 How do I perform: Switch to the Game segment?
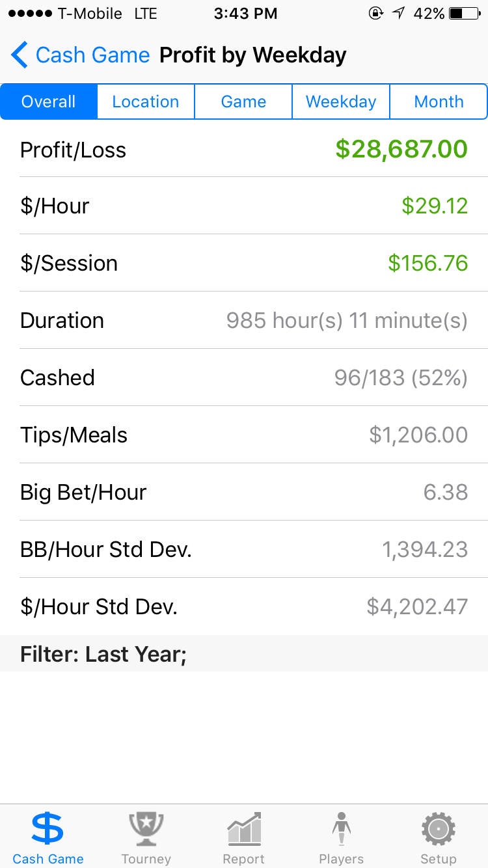pos(243,102)
